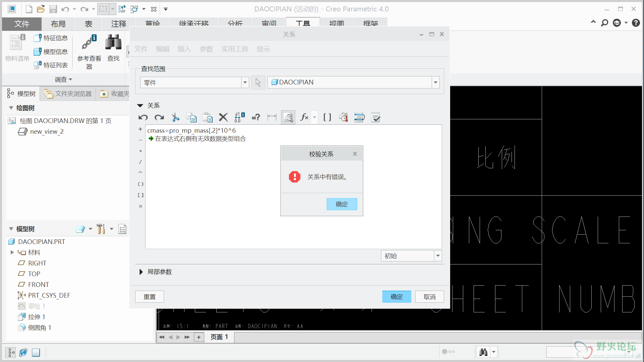644x362 pixels.
Task: Insert parentheses from side palette
Action: (x=141, y=184)
